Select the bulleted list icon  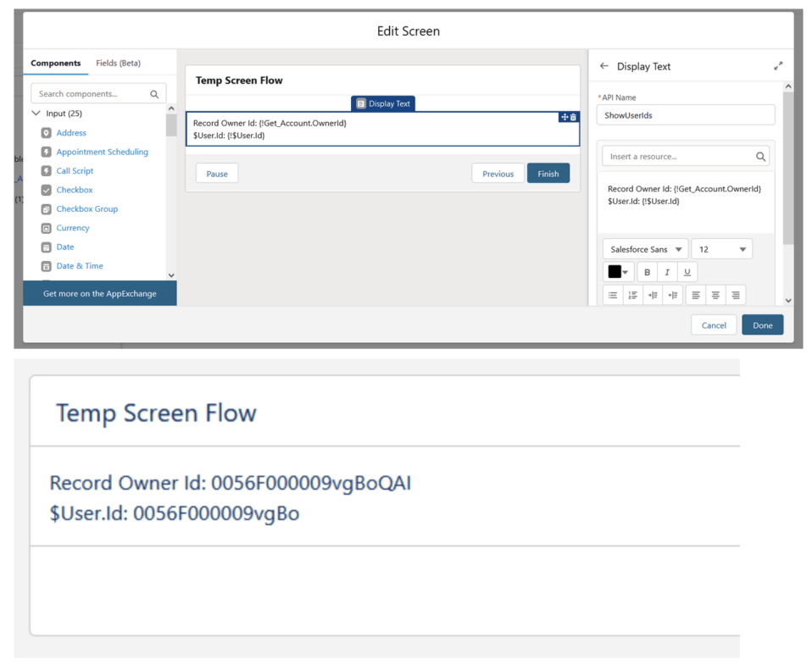click(x=613, y=294)
